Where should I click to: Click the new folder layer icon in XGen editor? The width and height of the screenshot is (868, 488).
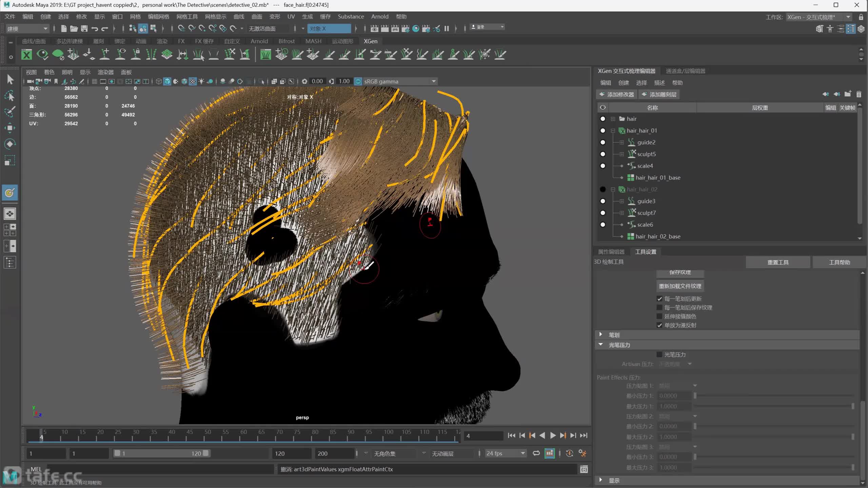(848, 94)
